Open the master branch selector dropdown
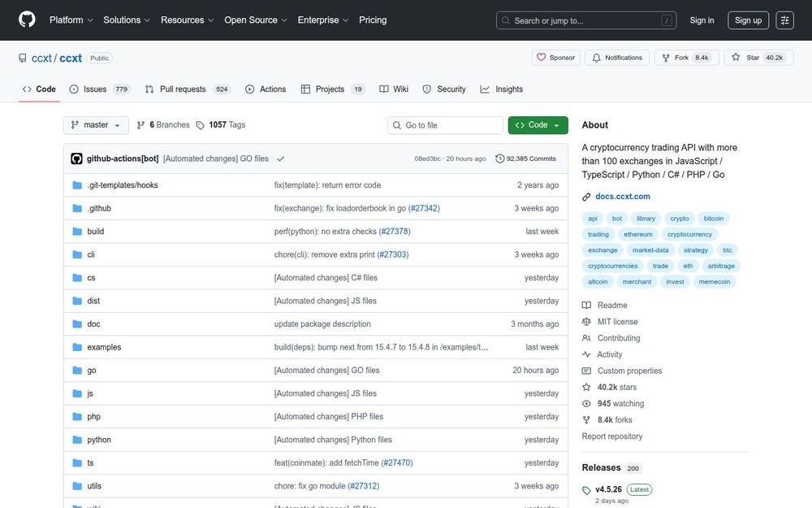 pos(96,125)
